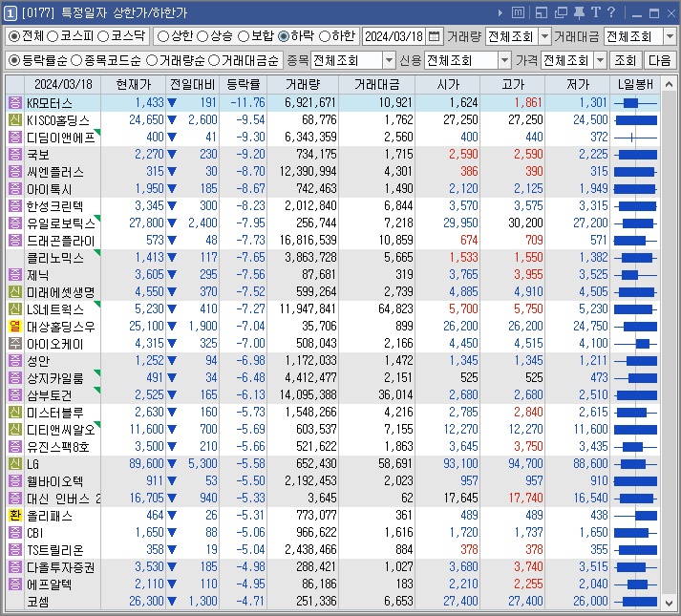Sort by 거래대금순 radio option
Screen dimensions: 681x616
tap(244, 61)
